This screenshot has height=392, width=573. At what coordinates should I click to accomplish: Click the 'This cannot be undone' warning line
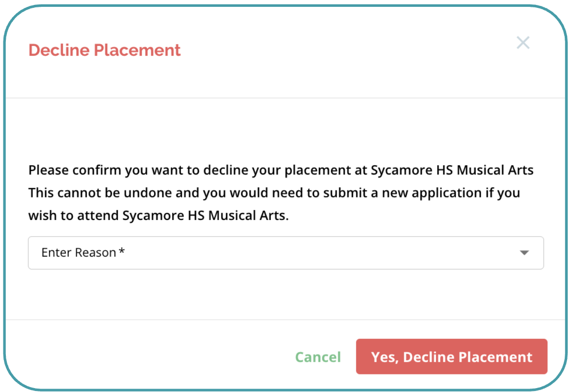click(x=274, y=193)
